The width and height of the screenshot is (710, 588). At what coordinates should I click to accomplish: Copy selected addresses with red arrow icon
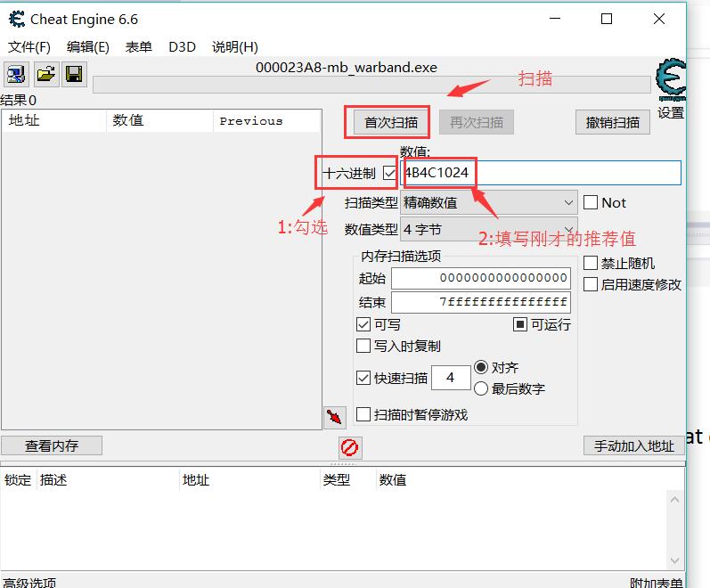pos(335,417)
